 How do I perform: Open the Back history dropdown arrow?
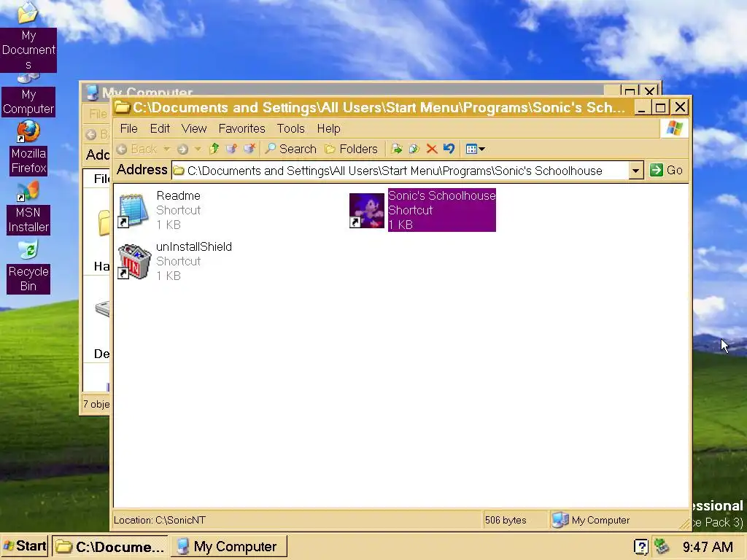click(x=166, y=149)
